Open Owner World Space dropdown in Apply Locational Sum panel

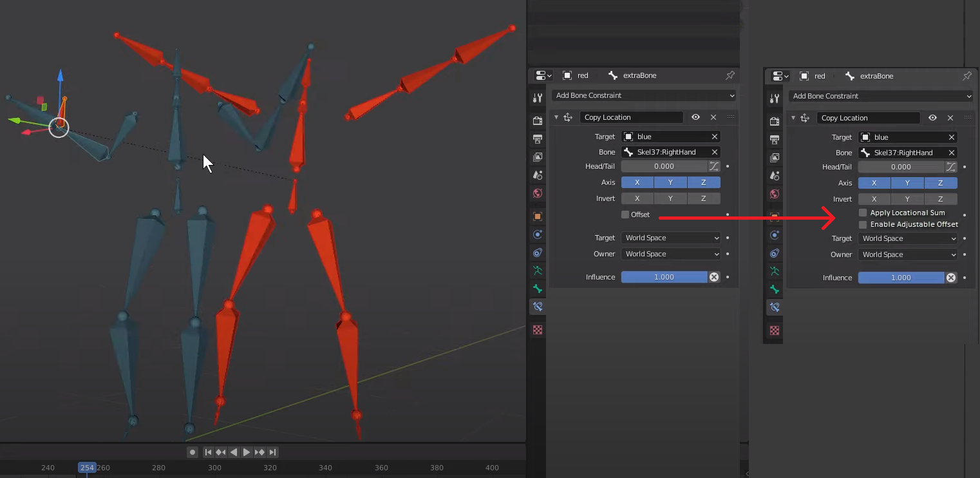(x=908, y=254)
